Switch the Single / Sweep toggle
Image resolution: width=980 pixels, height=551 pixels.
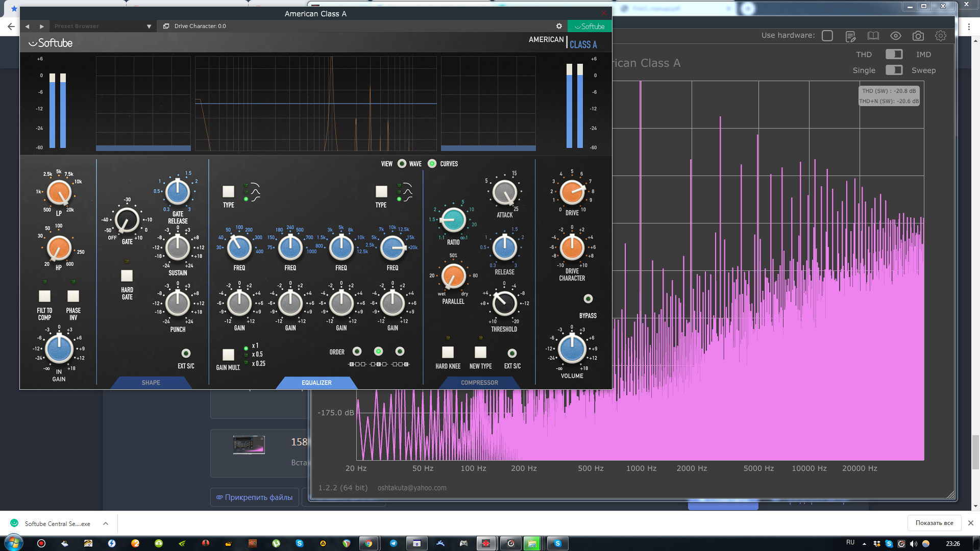pos(894,70)
